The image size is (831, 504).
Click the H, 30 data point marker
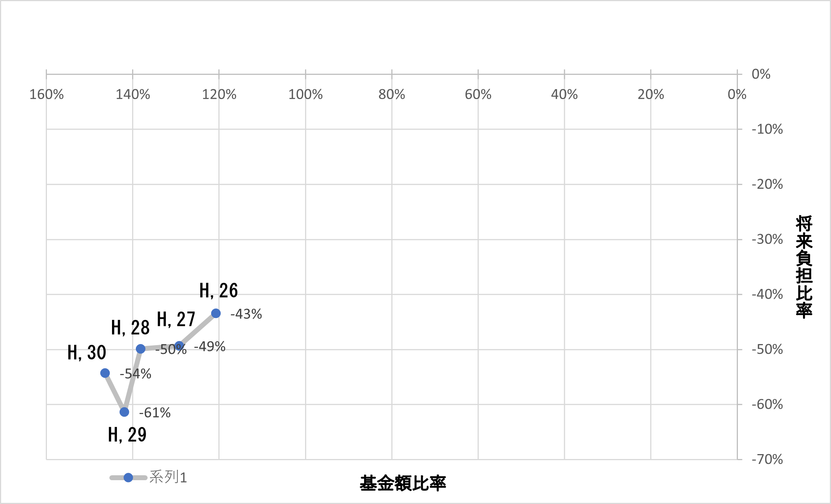105,373
